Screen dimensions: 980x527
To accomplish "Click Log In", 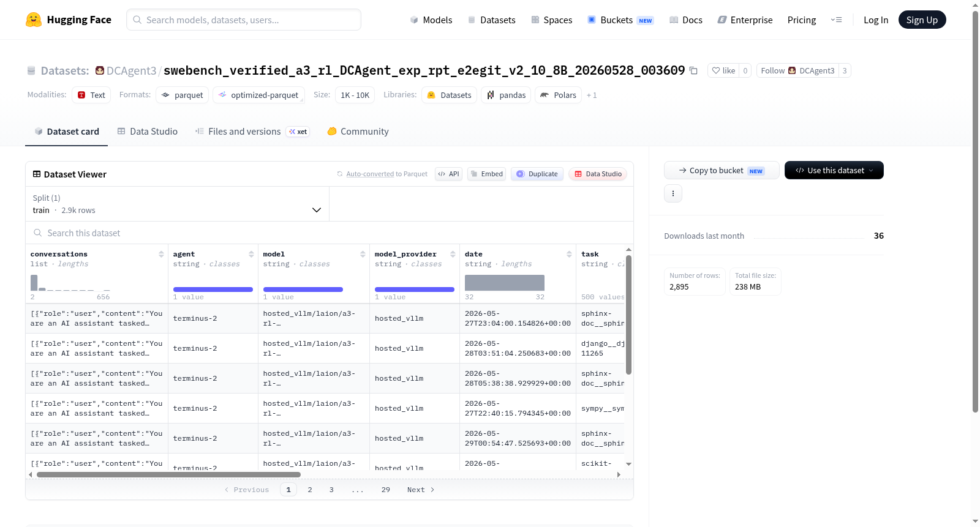I will tap(876, 20).
